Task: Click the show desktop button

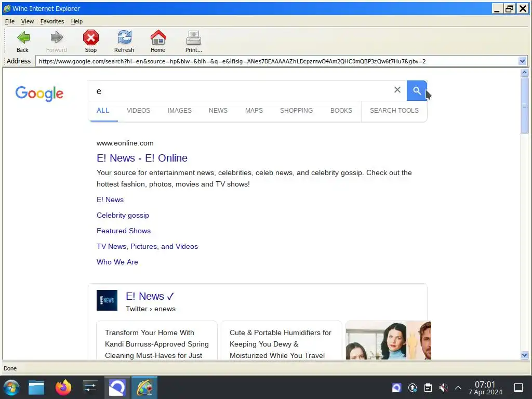Action: pos(518,388)
